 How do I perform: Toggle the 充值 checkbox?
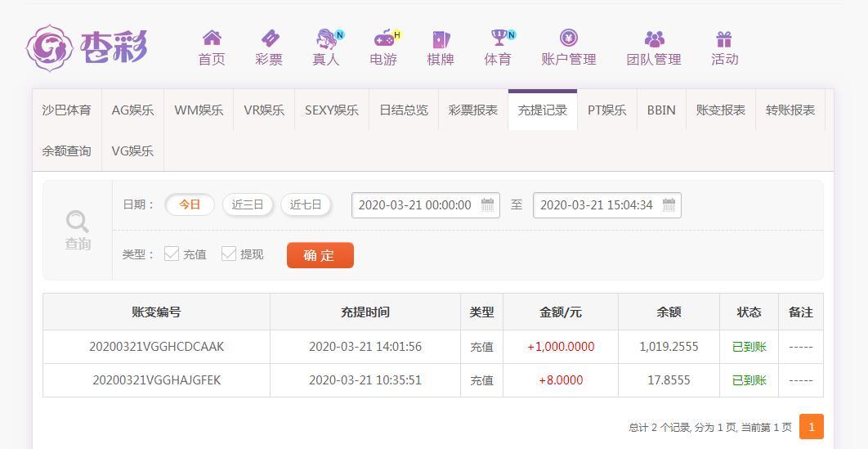click(x=172, y=254)
